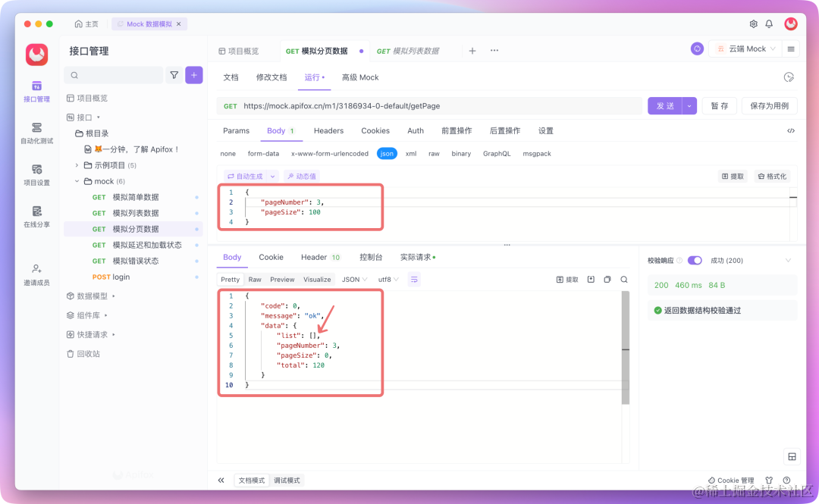Select the xml body type
The height and width of the screenshot is (504, 819).
(411, 154)
